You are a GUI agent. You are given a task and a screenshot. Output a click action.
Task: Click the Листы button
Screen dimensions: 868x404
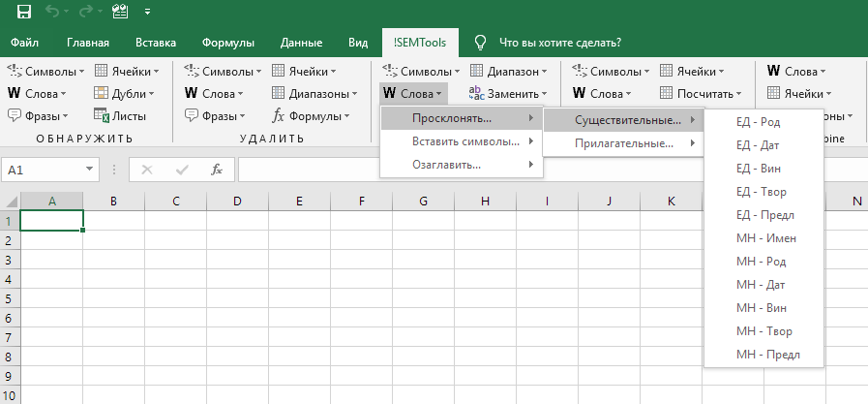click(x=120, y=116)
